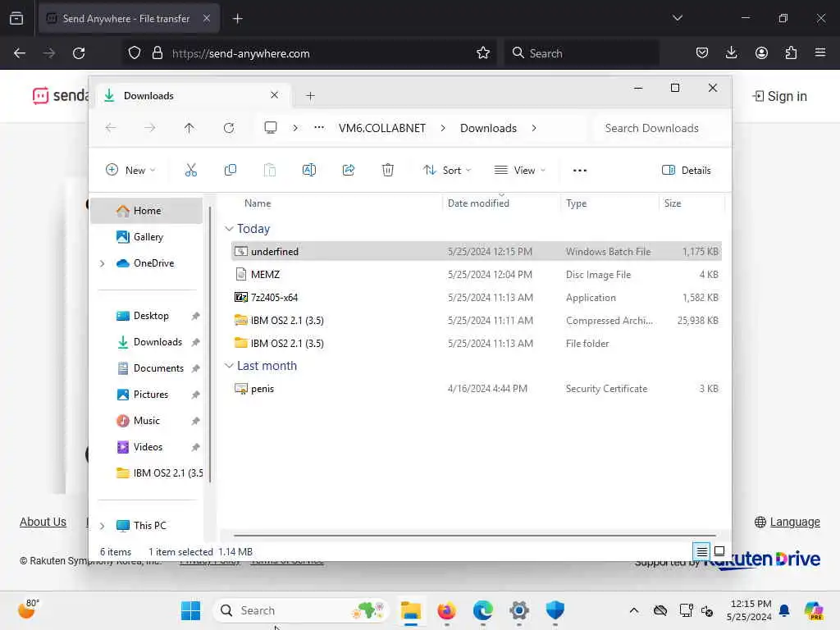Expand the This PC tree node
The image size is (840, 630).
pos(102,526)
